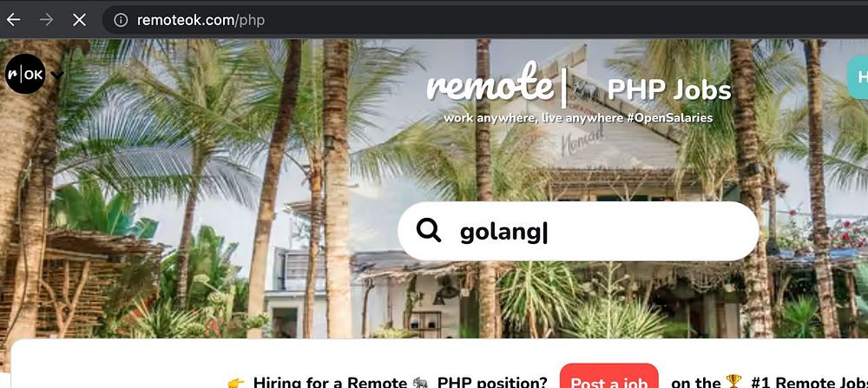Screen dimensions: 868x388
Task: Click the browser forward arrow
Action: pyautogui.click(x=47, y=20)
